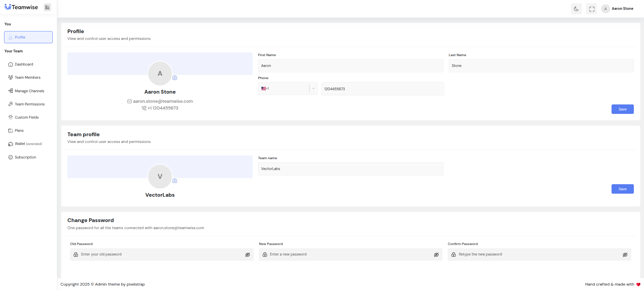Click the fullscreen icon in the header
The height and width of the screenshot is (291, 644).
pos(592,9)
